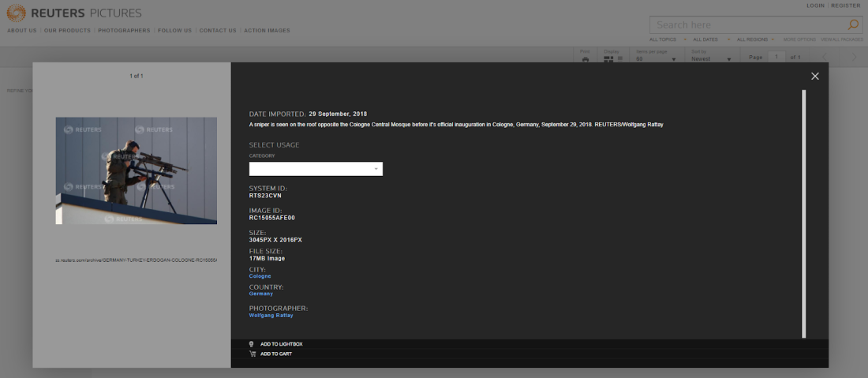This screenshot has width=868, height=378.
Task: Click the More Options link
Action: pos(799,39)
